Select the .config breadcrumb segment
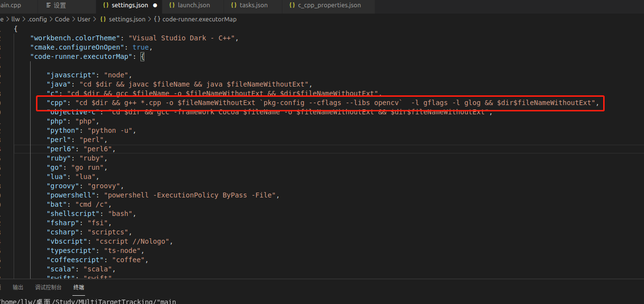Image resolution: width=644 pixels, height=304 pixels. [x=37, y=19]
